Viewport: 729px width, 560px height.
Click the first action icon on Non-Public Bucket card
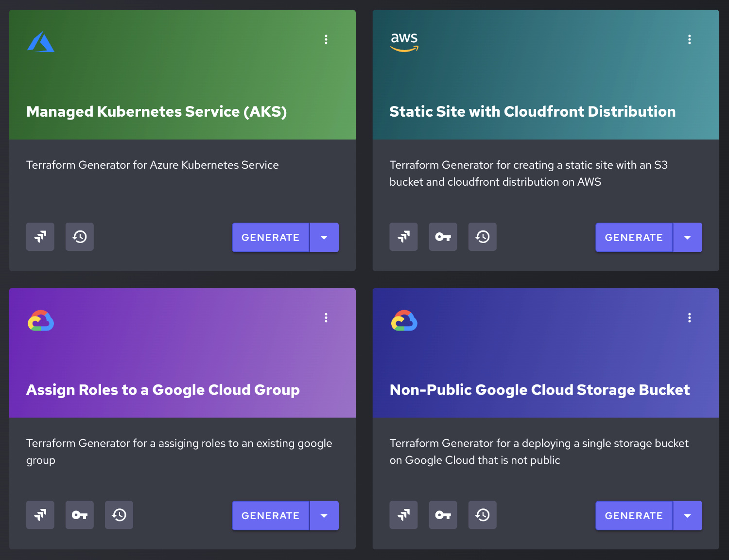403,515
